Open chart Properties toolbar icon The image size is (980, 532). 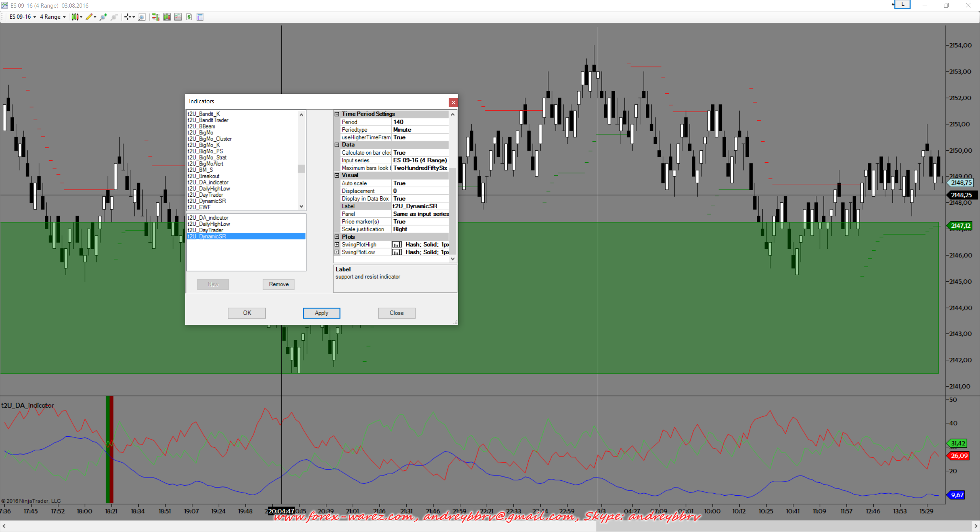click(200, 17)
